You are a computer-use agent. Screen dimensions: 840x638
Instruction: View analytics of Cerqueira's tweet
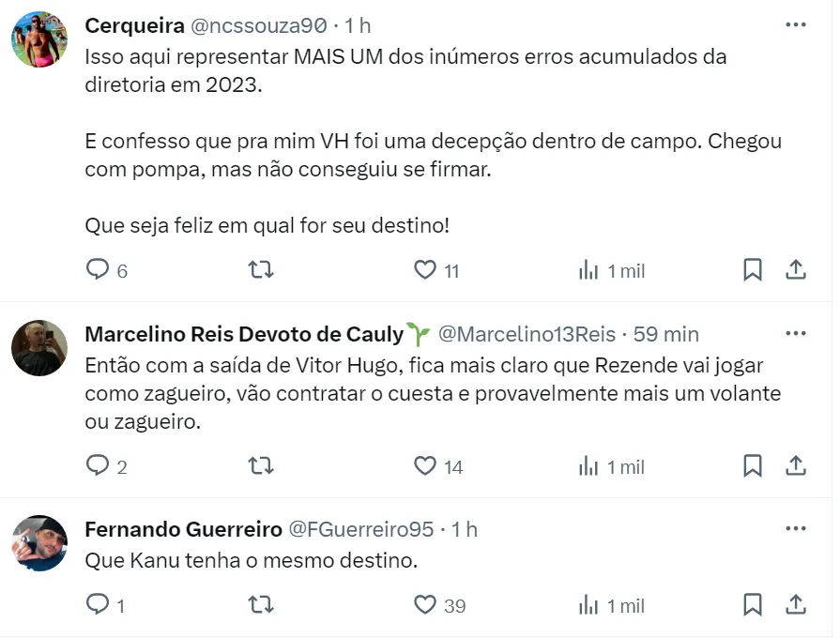point(588,270)
